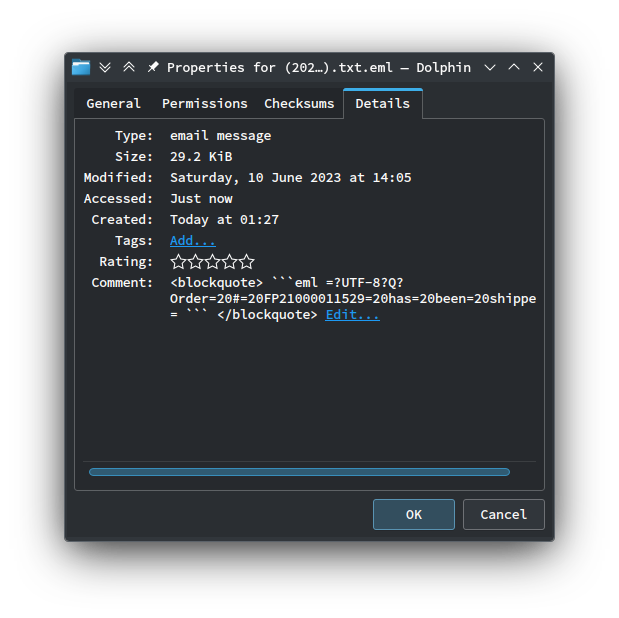This screenshot has height=618, width=619.
Task: Click the modified date 'Saturday, 10 June 2023 at 14:05'
Action: 291,178
